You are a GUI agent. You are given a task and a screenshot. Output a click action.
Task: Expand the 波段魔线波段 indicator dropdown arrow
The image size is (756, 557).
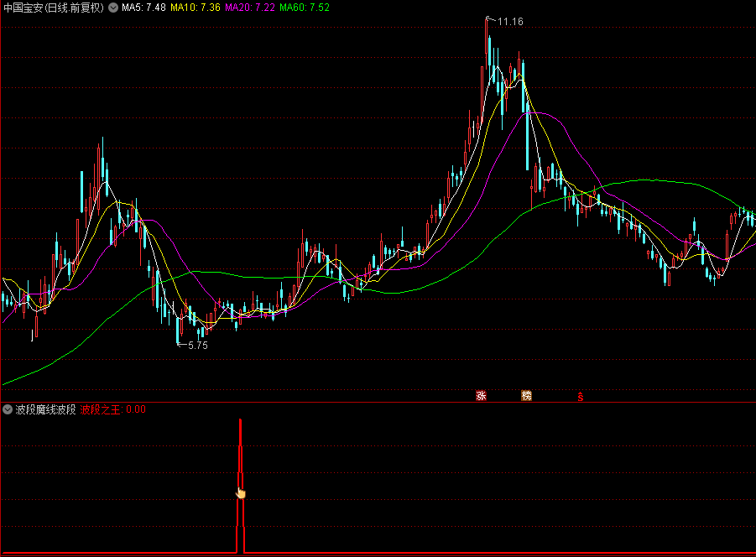click(8, 409)
